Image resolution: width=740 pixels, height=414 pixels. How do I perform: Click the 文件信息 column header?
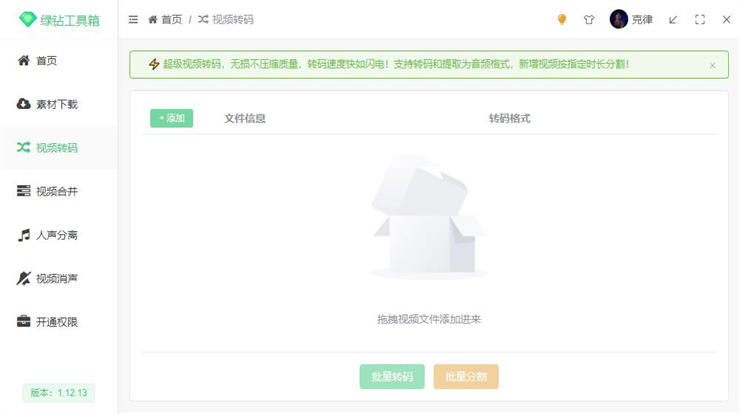[244, 118]
